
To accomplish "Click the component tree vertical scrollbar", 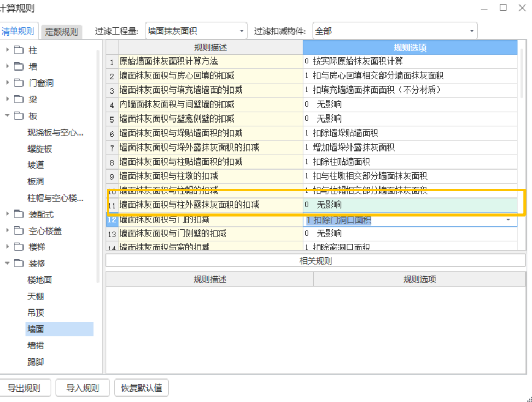I will click(98, 166).
